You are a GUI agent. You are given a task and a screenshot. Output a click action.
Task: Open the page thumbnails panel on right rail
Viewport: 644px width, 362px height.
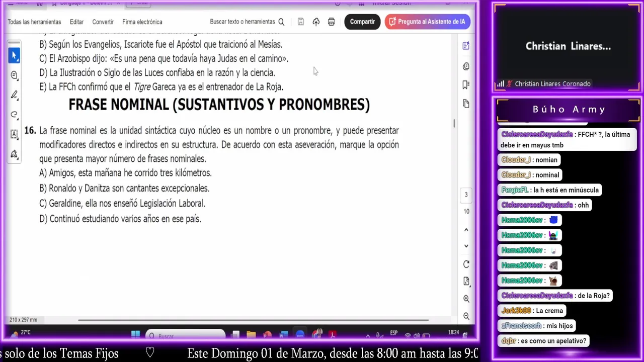point(466,104)
